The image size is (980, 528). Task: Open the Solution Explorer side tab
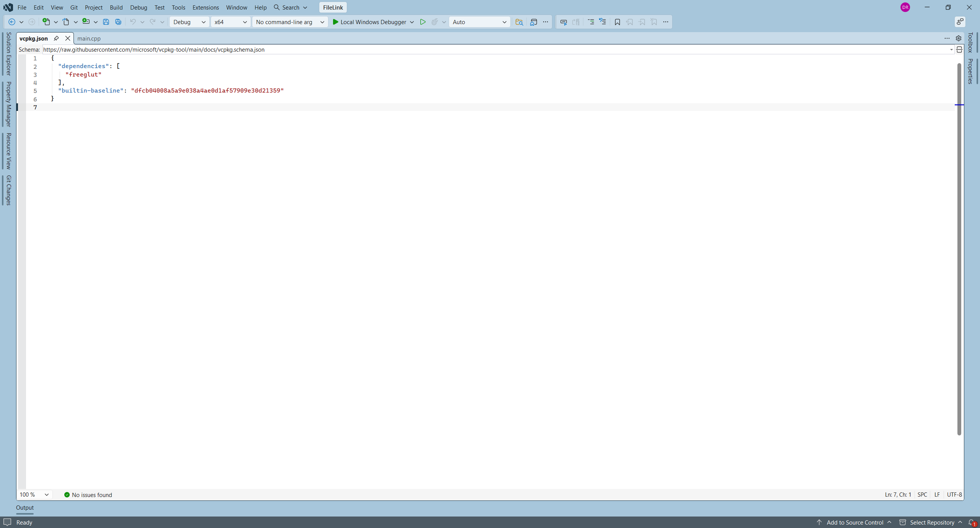click(x=8, y=54)
